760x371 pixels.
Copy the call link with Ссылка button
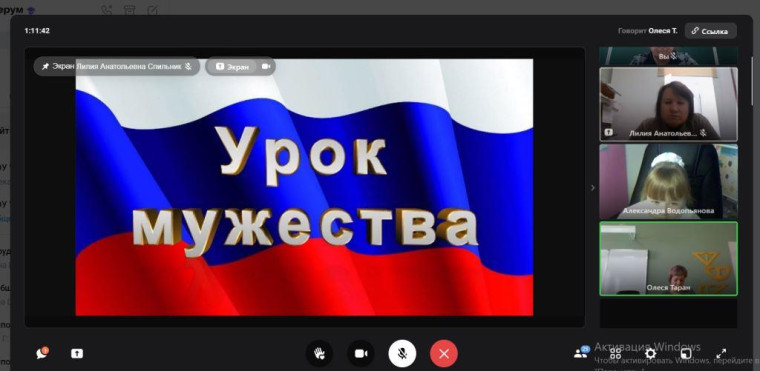tap(711, 31)
